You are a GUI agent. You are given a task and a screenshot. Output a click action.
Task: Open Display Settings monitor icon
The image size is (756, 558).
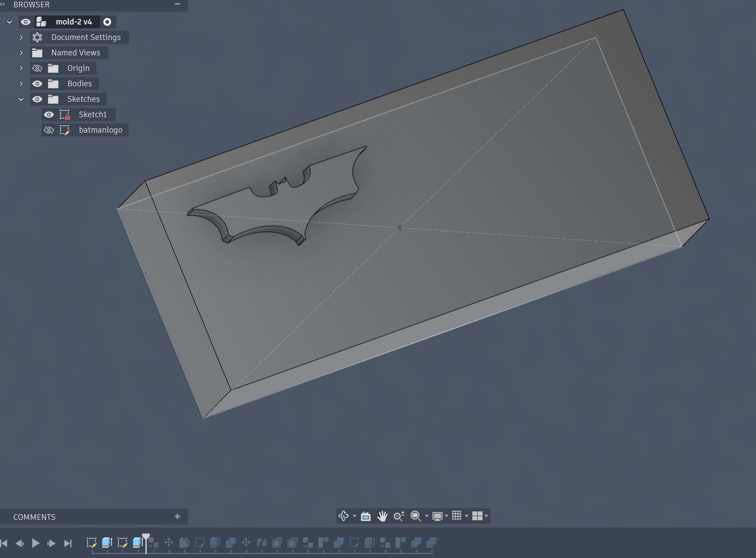(x=437, y=516)
